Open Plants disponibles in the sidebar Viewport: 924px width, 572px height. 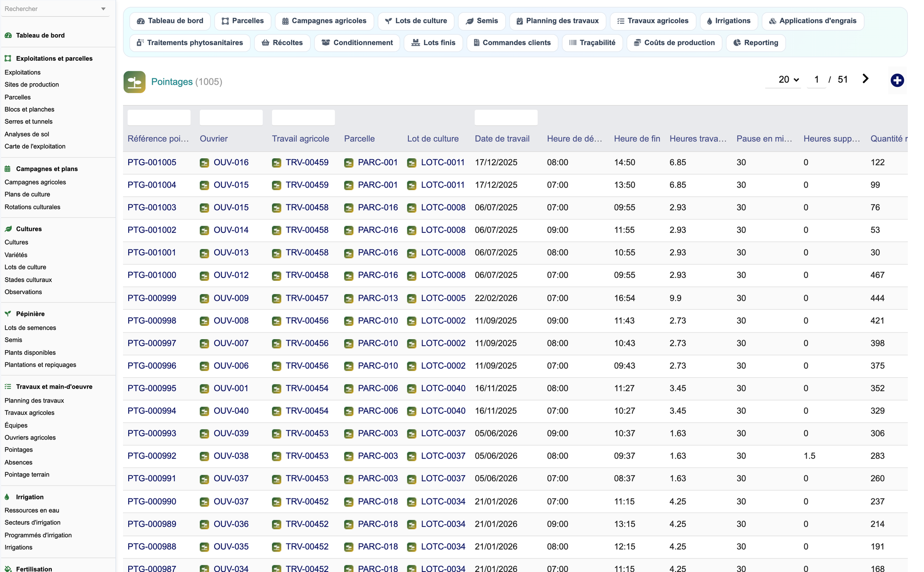[30, 353]
